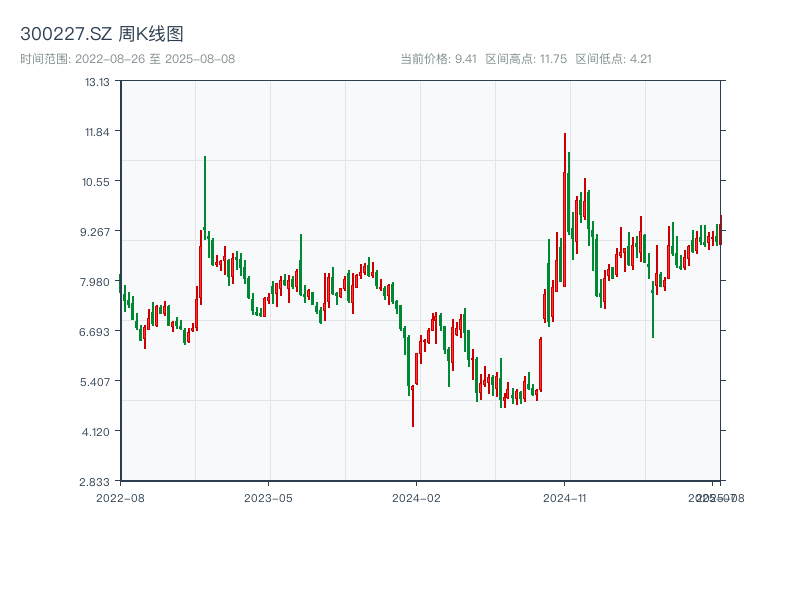Select the 时间范围 date range text
Viewport: 800px width, 600px height.
coord(127,59)
